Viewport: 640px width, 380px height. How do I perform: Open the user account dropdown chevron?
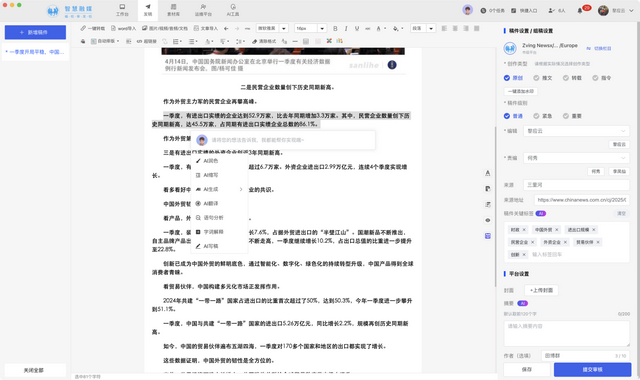(631, 11)
